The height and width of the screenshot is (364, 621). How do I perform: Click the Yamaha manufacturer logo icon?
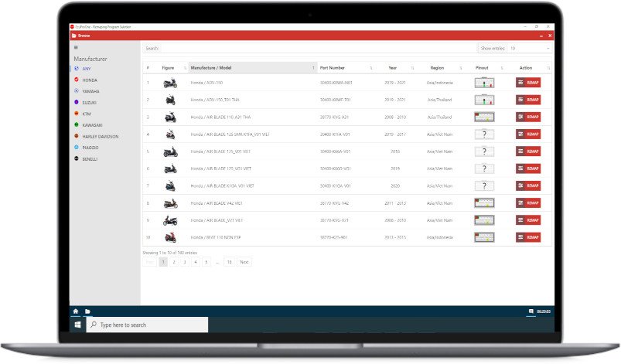coord(76,91)
